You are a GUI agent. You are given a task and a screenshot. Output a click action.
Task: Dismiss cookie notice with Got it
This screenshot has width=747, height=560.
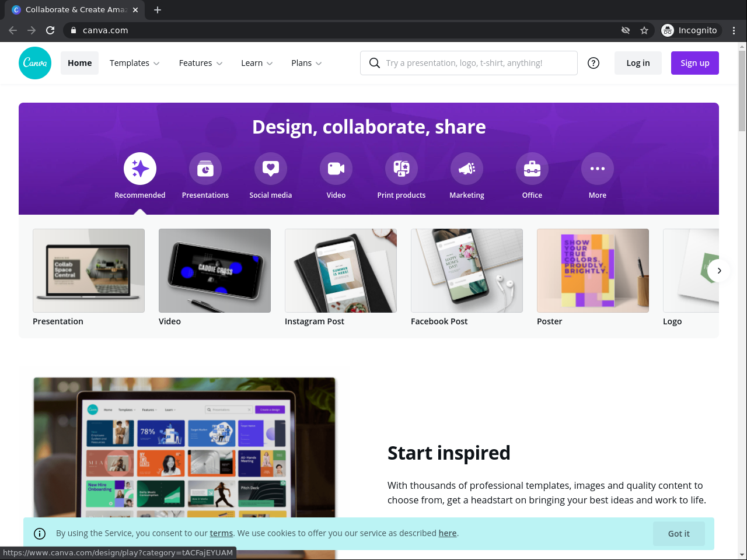(679, 534)
